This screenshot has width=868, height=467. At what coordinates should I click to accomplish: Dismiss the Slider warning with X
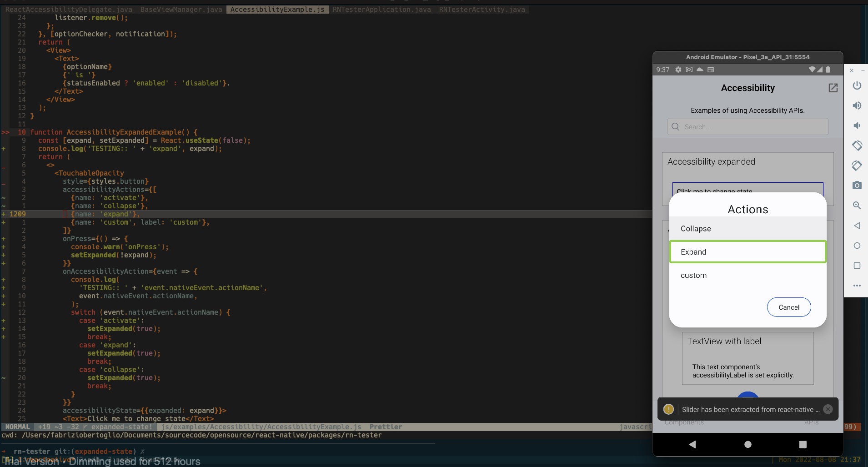(x=828, y=409)
